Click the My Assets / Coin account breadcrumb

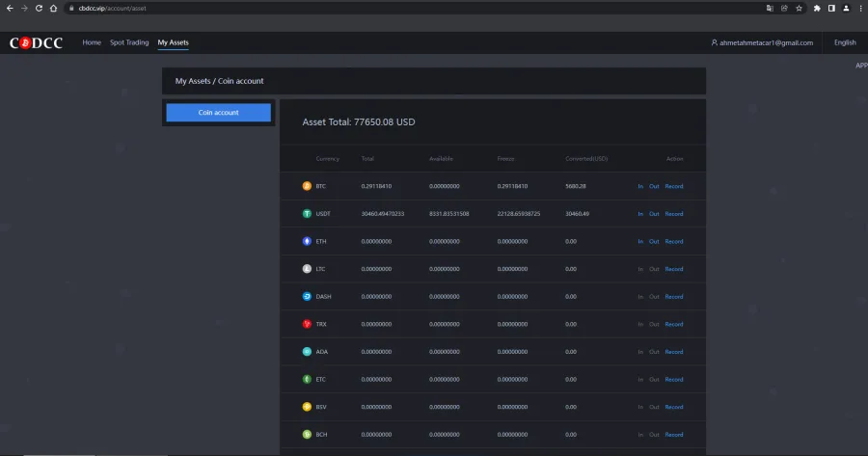coord(219,81)
